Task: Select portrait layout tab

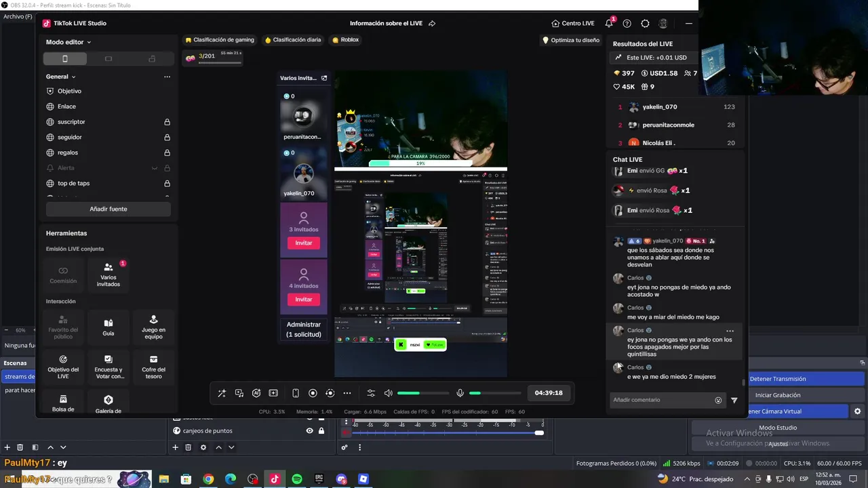Action: pyautogui.click(x=65, y=59)
